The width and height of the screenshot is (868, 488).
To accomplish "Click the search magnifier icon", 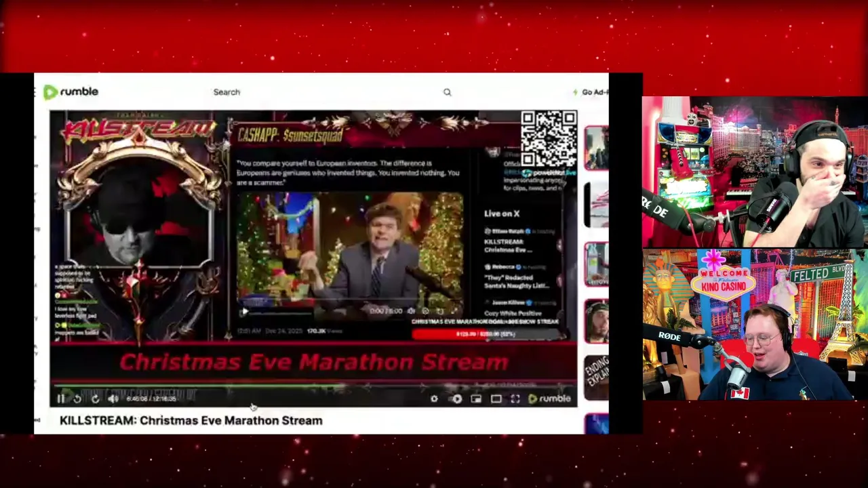I will (447, 92).
